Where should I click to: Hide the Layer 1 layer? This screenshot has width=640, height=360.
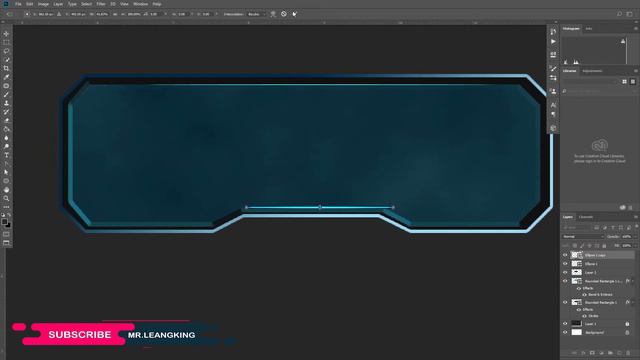(565, 324)
